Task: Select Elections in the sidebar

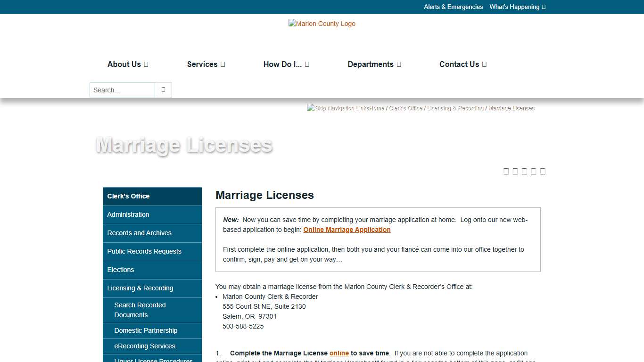Action: click(121, 270)
